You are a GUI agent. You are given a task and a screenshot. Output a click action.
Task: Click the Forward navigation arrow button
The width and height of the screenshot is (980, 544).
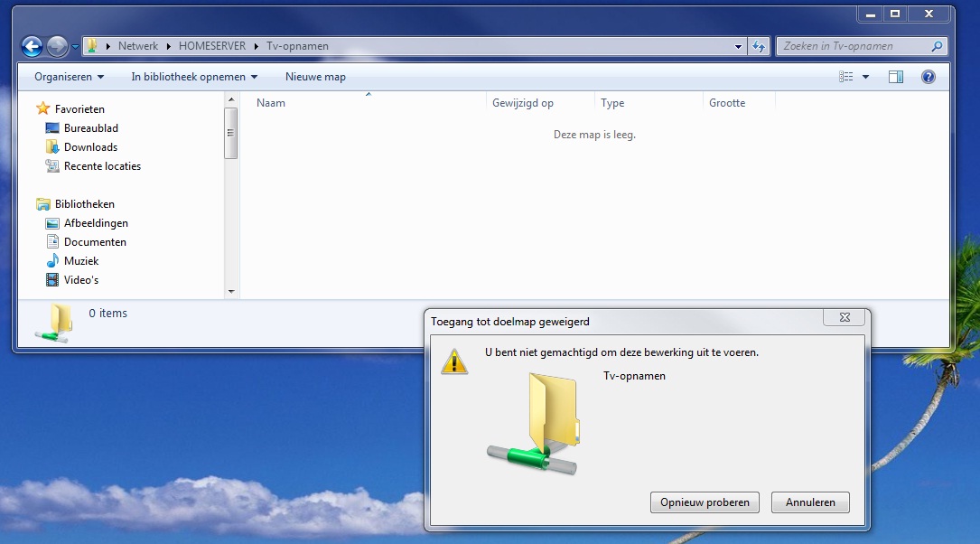pos(57,46)
